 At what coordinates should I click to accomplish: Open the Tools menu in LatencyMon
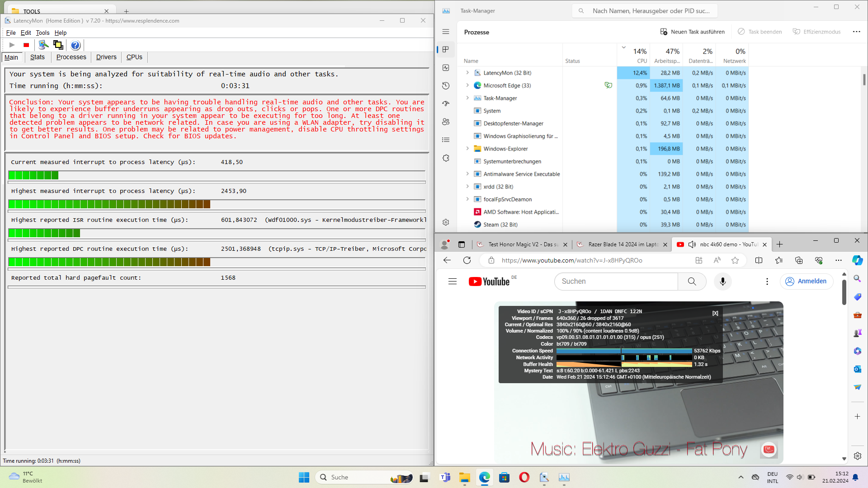tap(42, 33)
